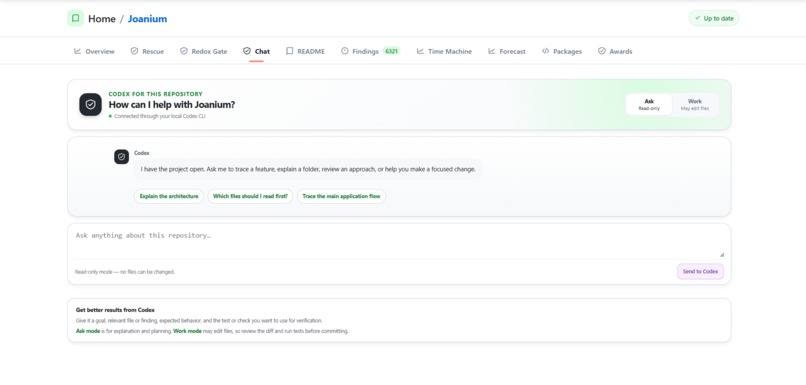The image size is (806, 385).
Task: Open the Packages tab
Action: pos(562,51)
